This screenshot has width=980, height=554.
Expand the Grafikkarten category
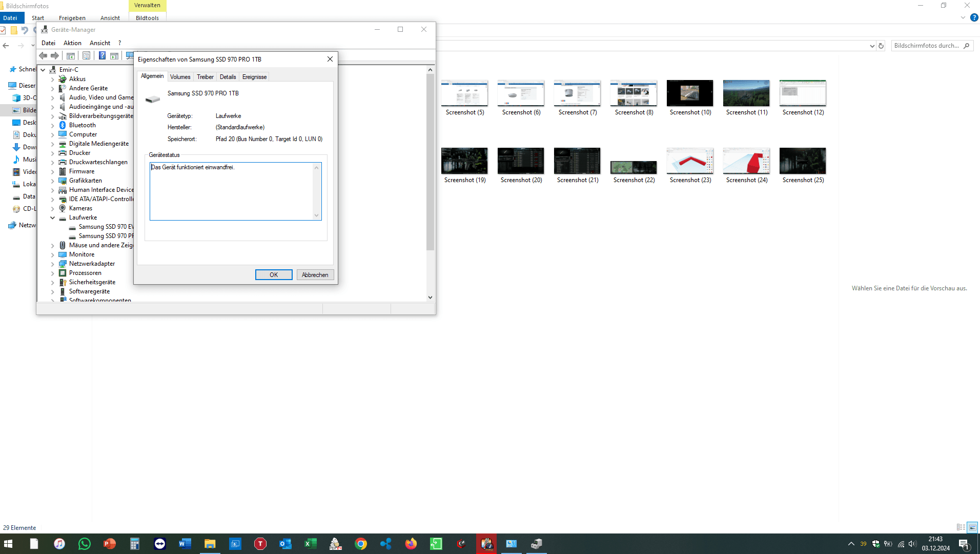point(52,181)
